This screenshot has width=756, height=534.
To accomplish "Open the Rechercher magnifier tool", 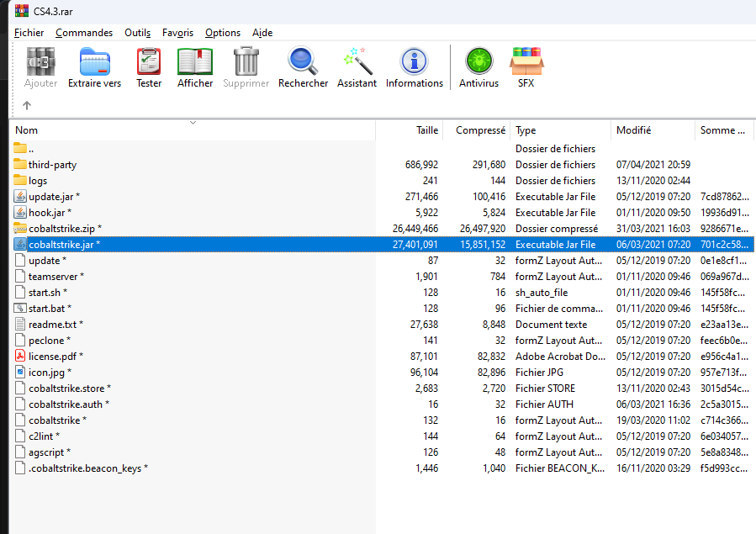I will (303, 61).
